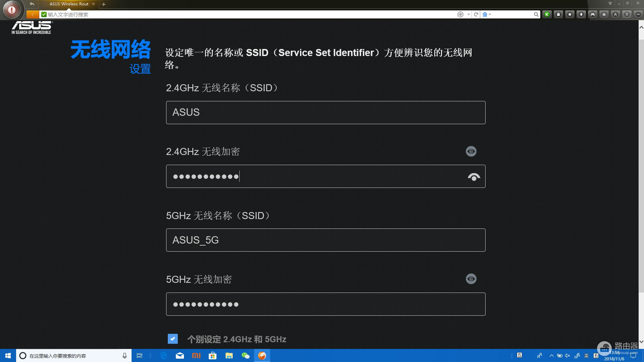Click the green security check icon in address bar
Screen dimensions: 644x362
coord(44,14)
